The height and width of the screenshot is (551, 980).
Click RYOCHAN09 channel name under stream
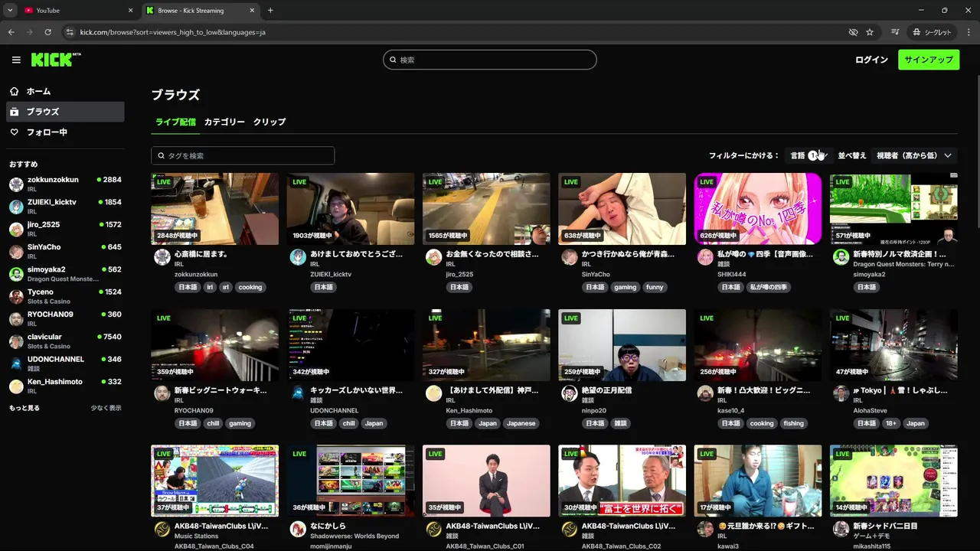coord(194,411)
